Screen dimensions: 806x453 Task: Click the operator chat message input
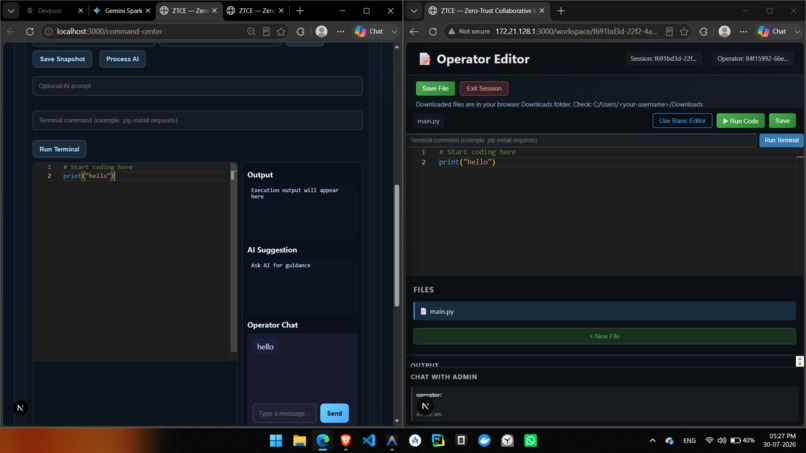pyautogui.click(x=284, y=413)
